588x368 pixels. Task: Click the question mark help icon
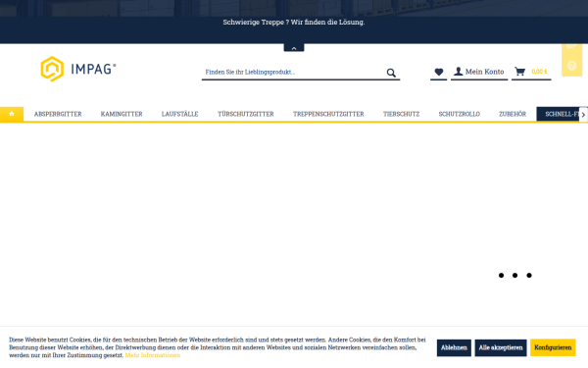coord(571,66)
